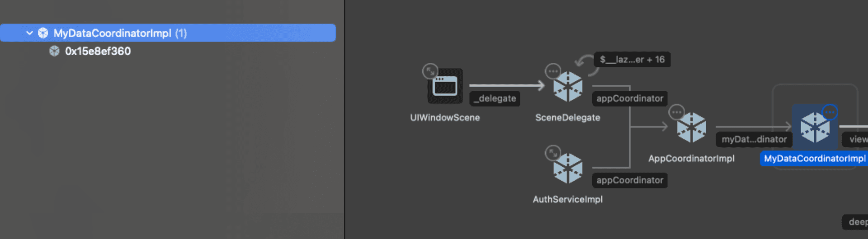
Task: Select highlighted MyDataCoordinatorImpl cube in graph
Action: click(815, 128)
